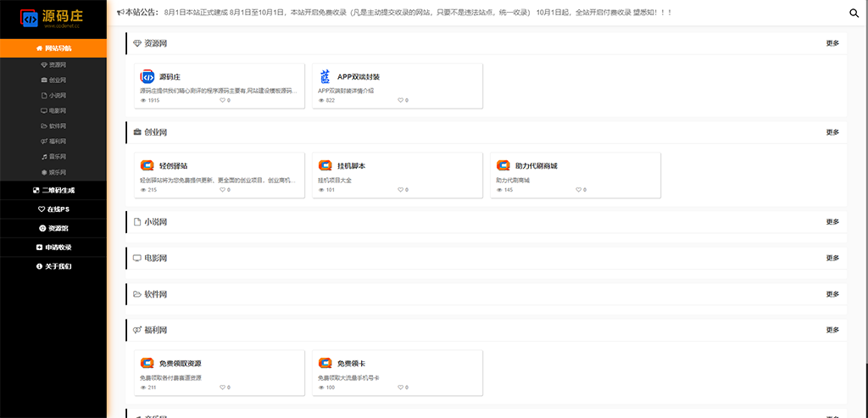
Task: Click the views eye icon on 助力代刷商城 card
Action: click(x=499, y=190)
